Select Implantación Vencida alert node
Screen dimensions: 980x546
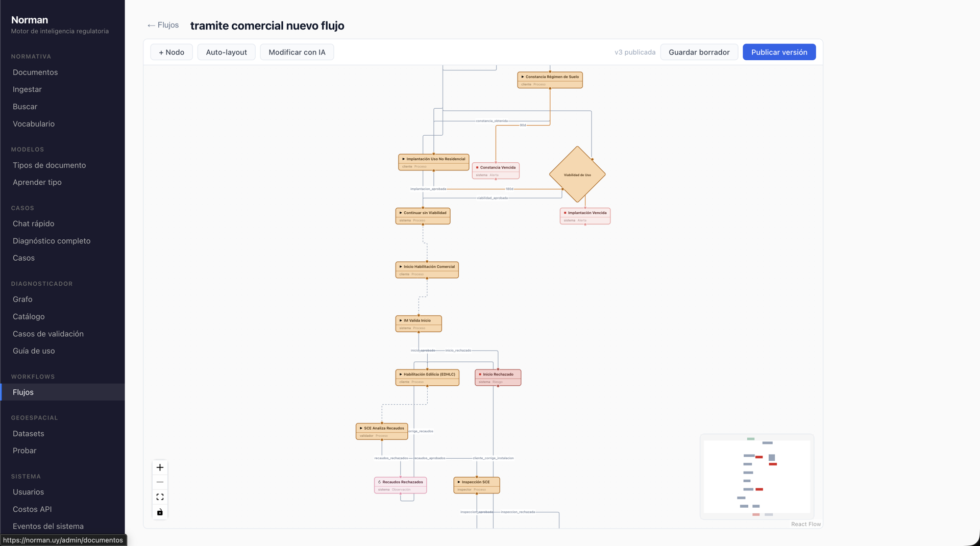tap(585, 216)
